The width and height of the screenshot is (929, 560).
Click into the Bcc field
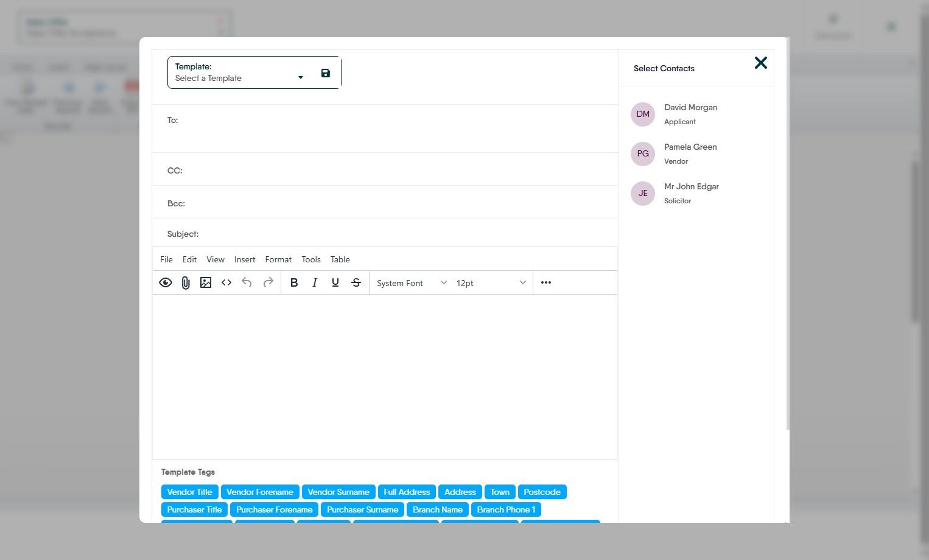(x=385, y=203)
